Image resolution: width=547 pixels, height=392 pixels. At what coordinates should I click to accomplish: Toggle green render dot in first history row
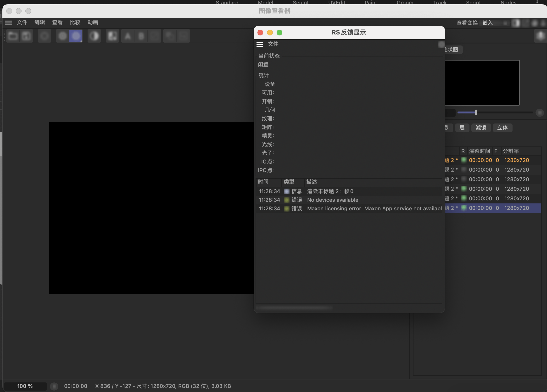tap(463, 160)
